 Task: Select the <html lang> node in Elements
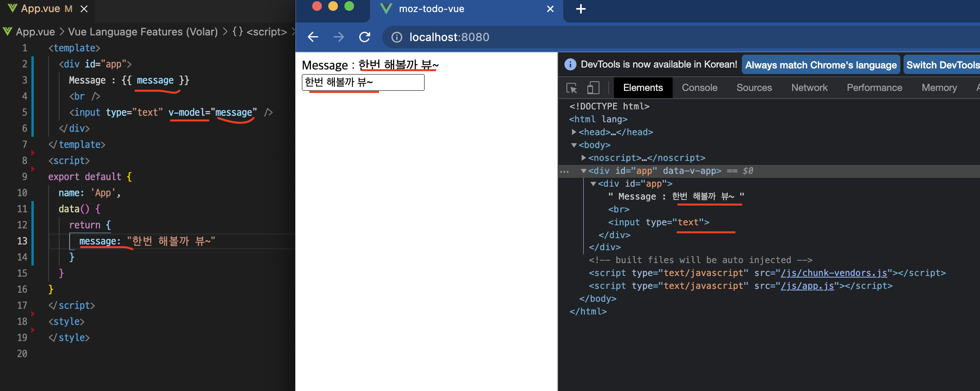click(x=598, y=119)
